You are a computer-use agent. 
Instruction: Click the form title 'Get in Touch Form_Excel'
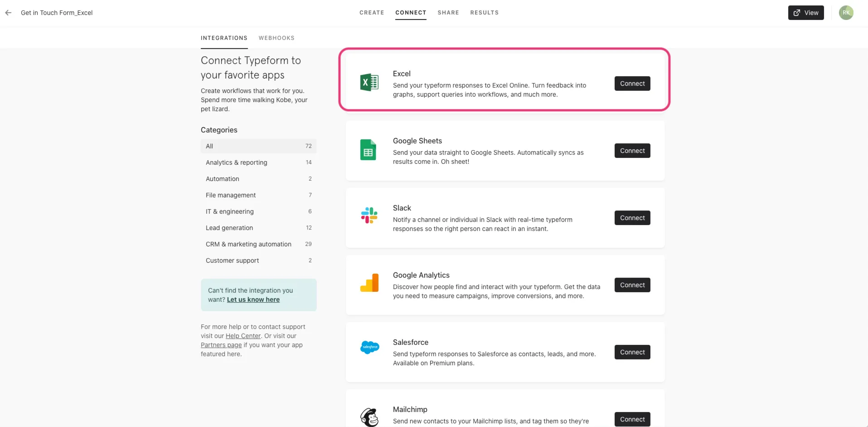coord(57,13)
